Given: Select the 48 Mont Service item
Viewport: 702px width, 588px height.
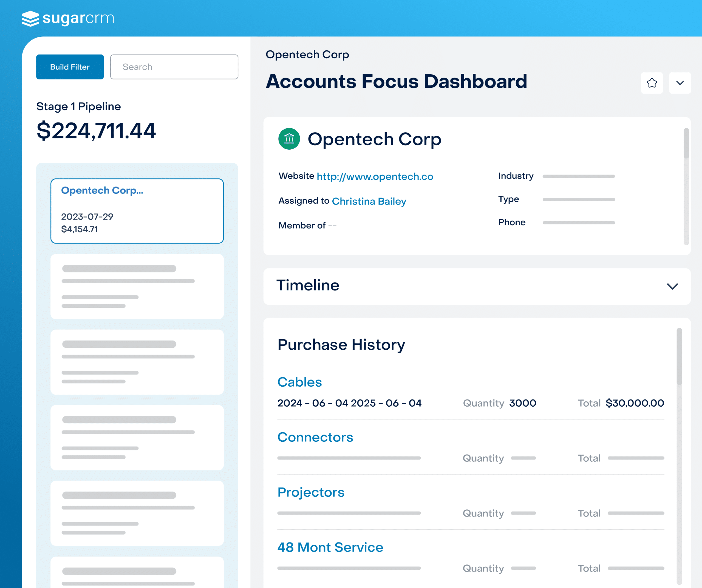Looking at the screenshot, I should 330,547.
